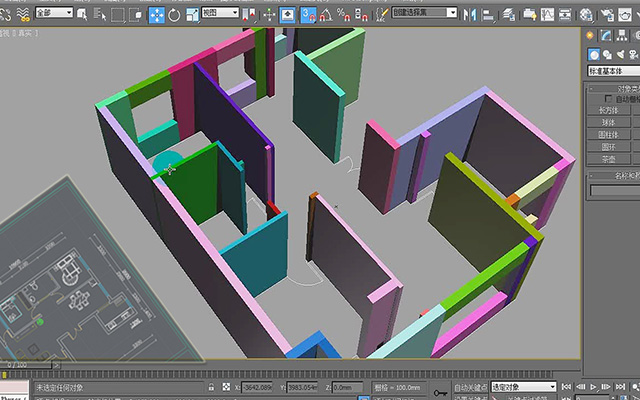The height and width of the screenshot is (400, 640).
Task: Tick the 自动栅格 checkbox
Action: (608, 99)
